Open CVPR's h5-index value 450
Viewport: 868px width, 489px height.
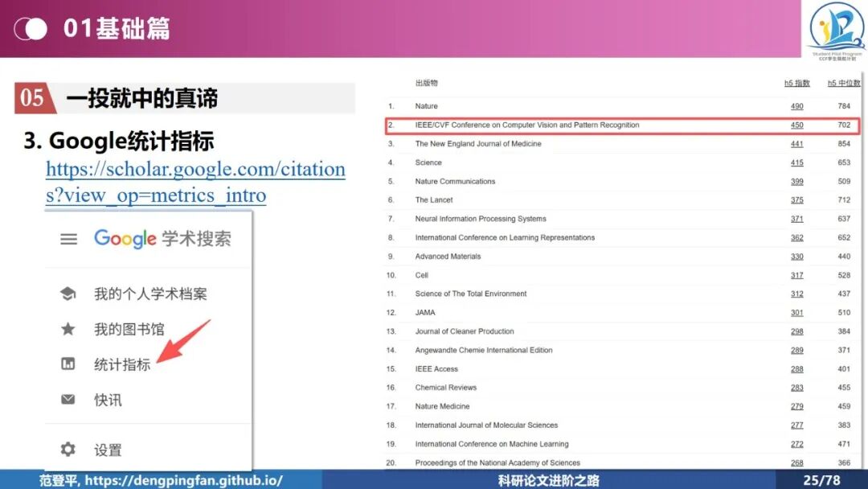click(x=796, y=125)
